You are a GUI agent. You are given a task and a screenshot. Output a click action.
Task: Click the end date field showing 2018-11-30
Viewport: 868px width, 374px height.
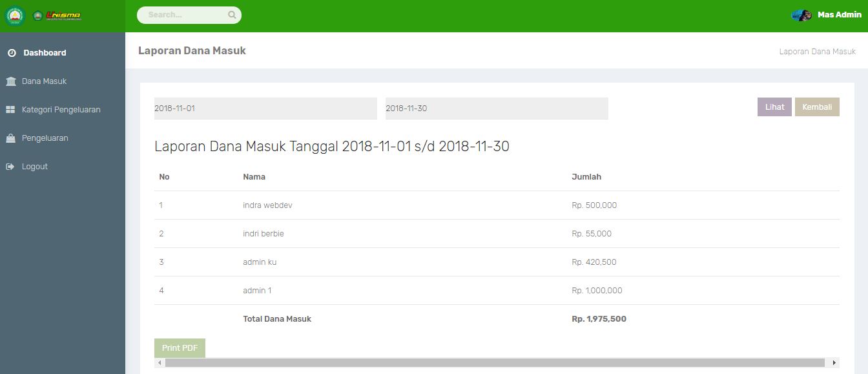[x=496, y=108]
